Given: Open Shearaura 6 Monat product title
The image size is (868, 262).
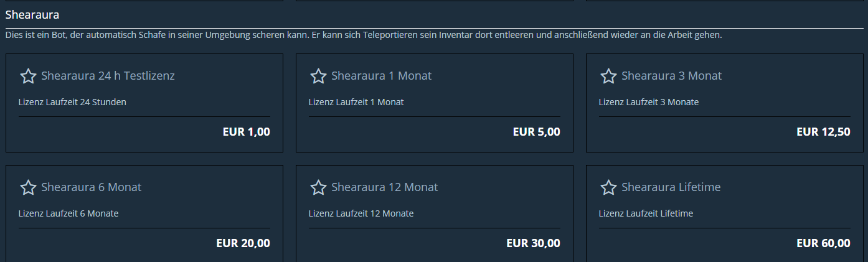Looking at the screenshot, I should [92, 187].
